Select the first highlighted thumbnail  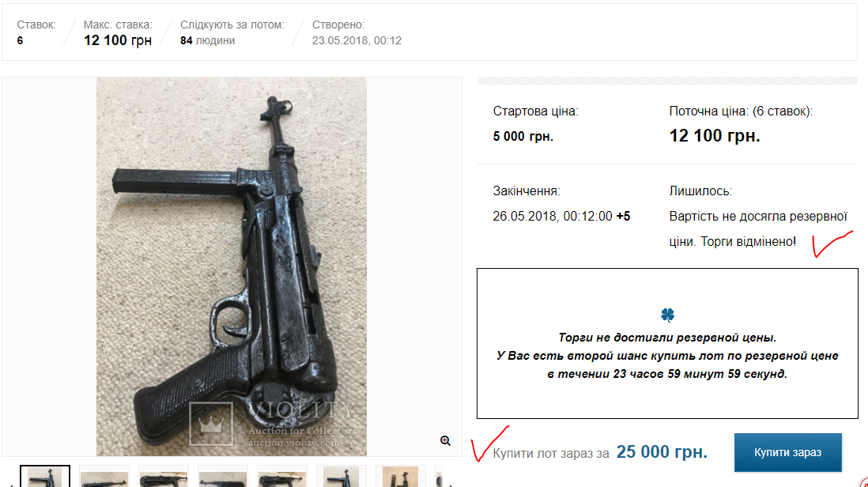click(x=45, y=477)
